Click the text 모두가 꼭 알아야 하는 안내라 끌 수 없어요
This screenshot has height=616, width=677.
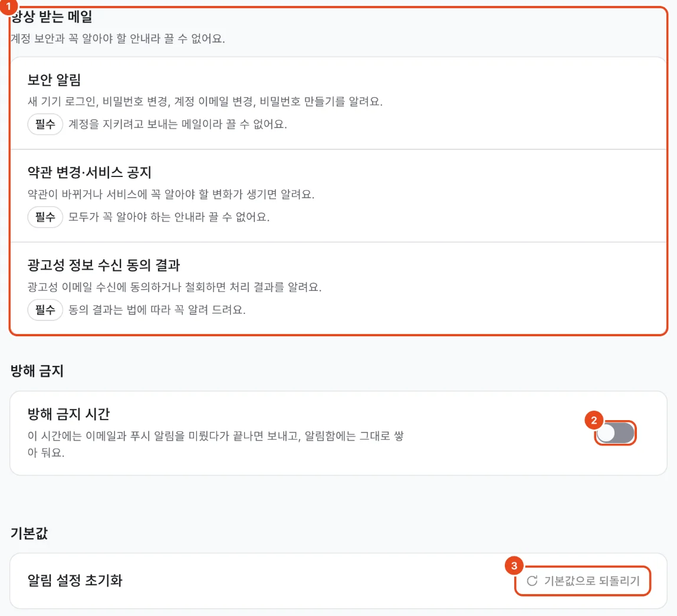click(x=169, y=217)
